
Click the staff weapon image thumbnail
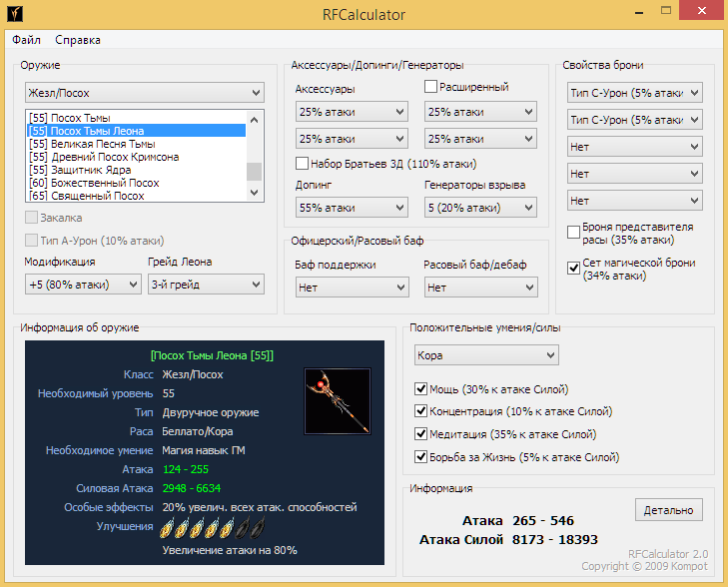[336, 400]
